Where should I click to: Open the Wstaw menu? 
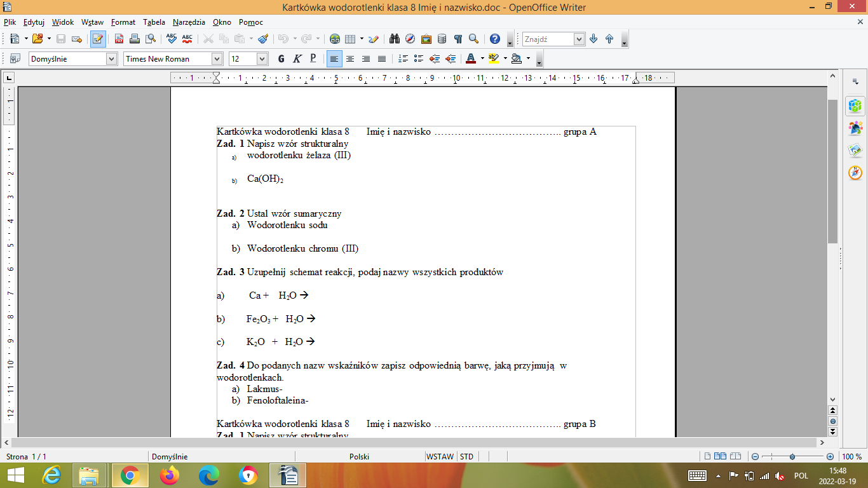(x=92, y=22)
